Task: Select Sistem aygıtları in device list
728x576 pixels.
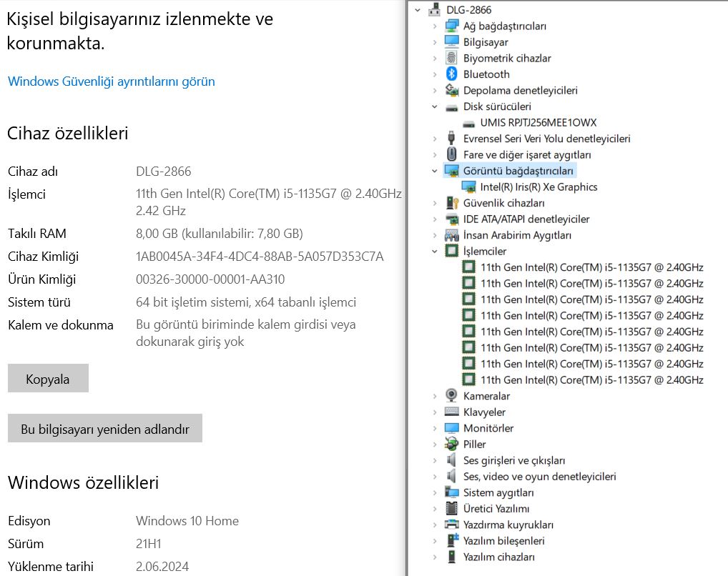Action: click(x=498, y=492)
